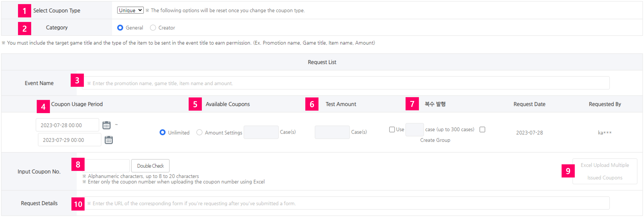Tick the Use multiple issuance checkbox
This screenshot has height=217, width=644.
click(392, 129)
